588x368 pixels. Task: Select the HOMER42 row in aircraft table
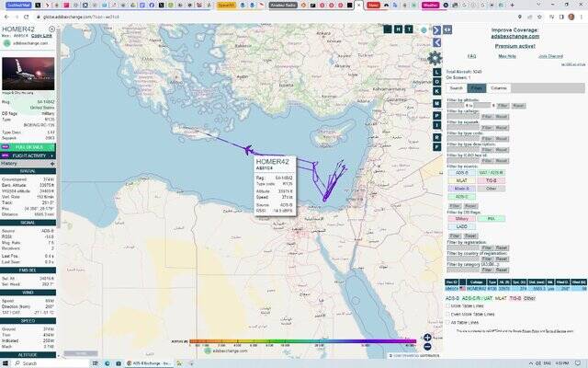pos(516,289)
